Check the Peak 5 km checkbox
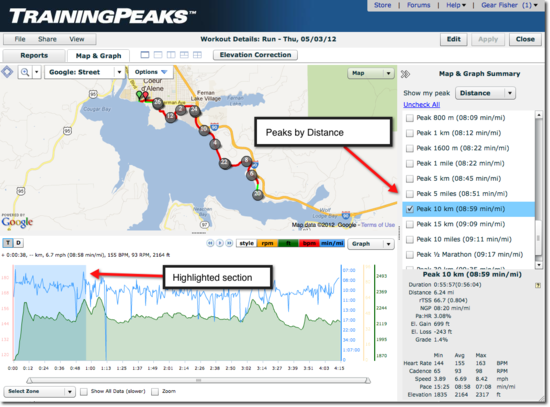 [409, 179]
